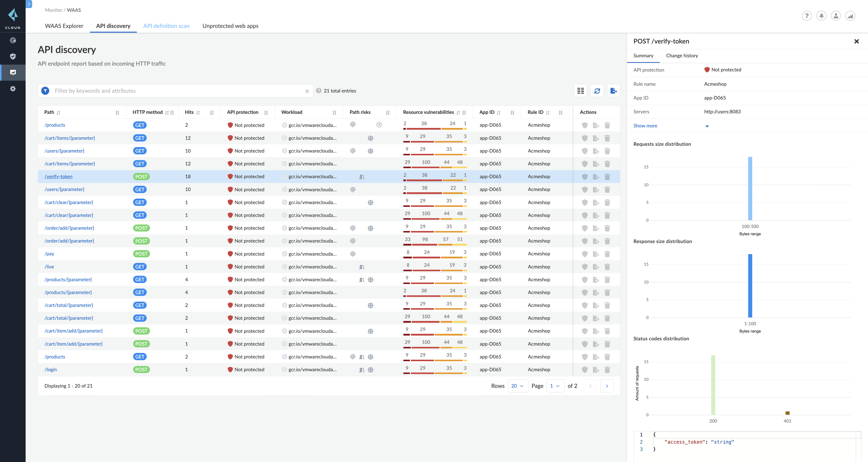The image size is (868, 462).
Task: Click fingerprint risk icon in /pay row
Action: click(353, 254)
